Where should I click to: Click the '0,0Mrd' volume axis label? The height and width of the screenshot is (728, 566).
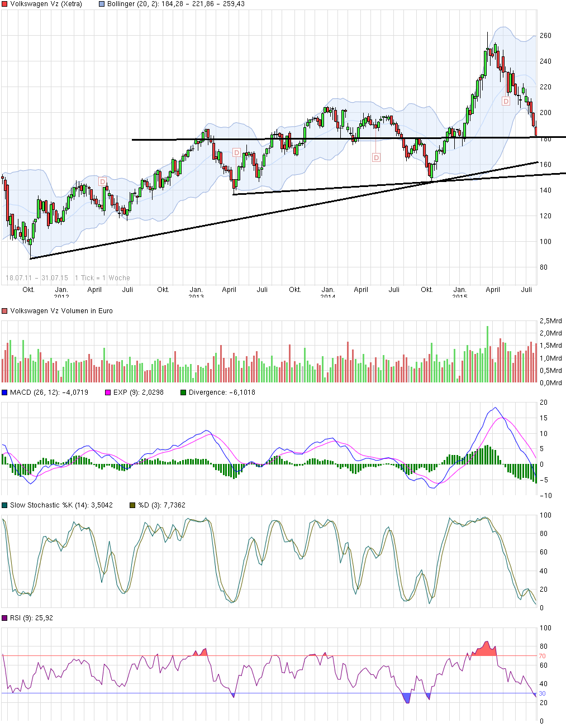click(551, 383)
